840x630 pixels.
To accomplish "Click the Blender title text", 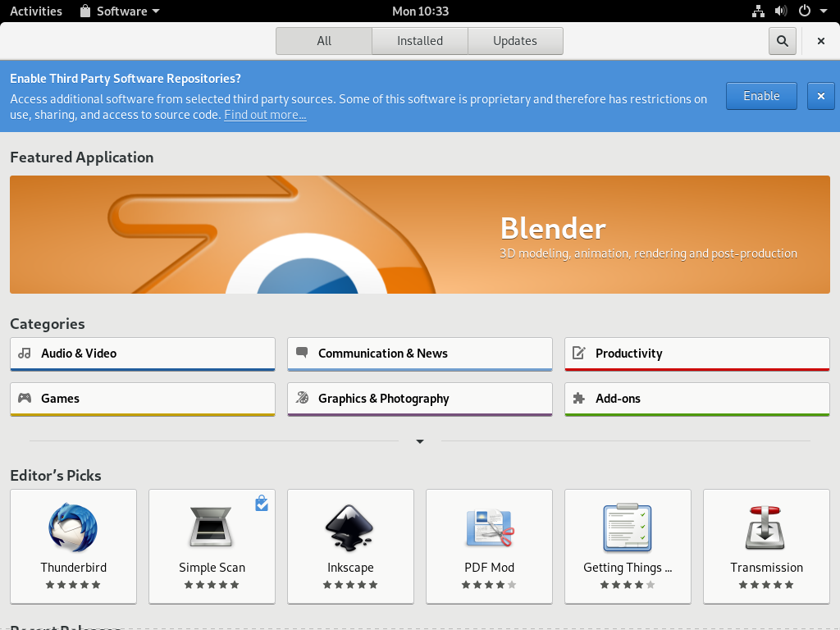I will [x=553, y=229].
